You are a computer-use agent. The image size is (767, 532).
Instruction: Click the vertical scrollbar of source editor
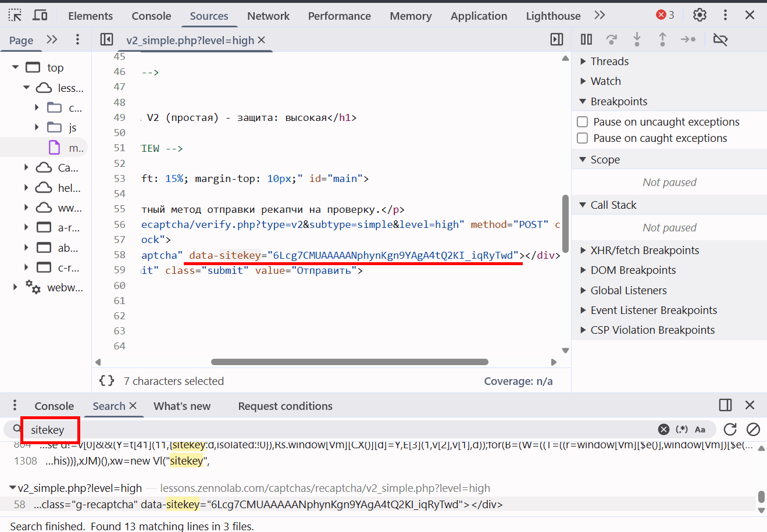[x=565, y=223]
